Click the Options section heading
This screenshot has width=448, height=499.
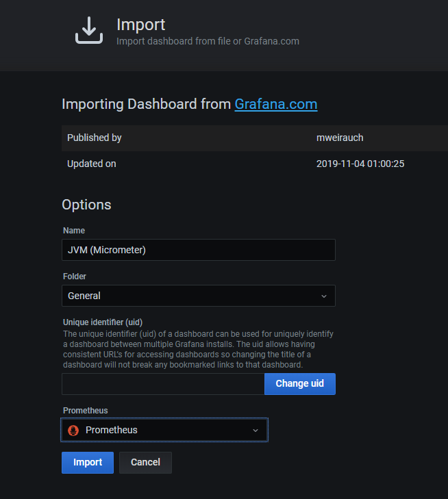click(86, 205)
